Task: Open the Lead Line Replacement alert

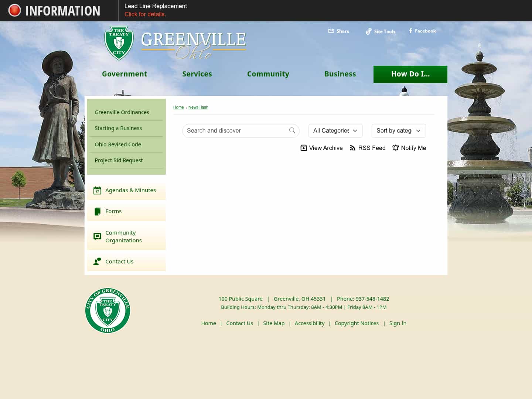Action: [156, 6]
